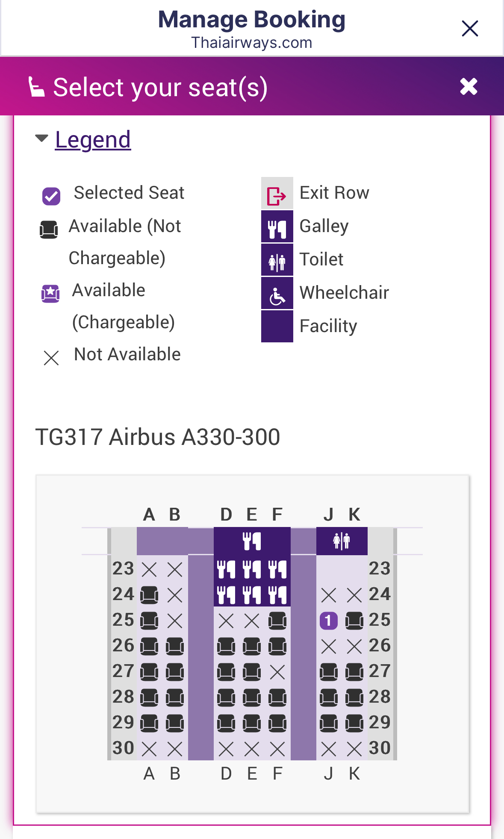Select seat 28J near the aisle
Screen dimensions: 504x839
tap(329, 698)
